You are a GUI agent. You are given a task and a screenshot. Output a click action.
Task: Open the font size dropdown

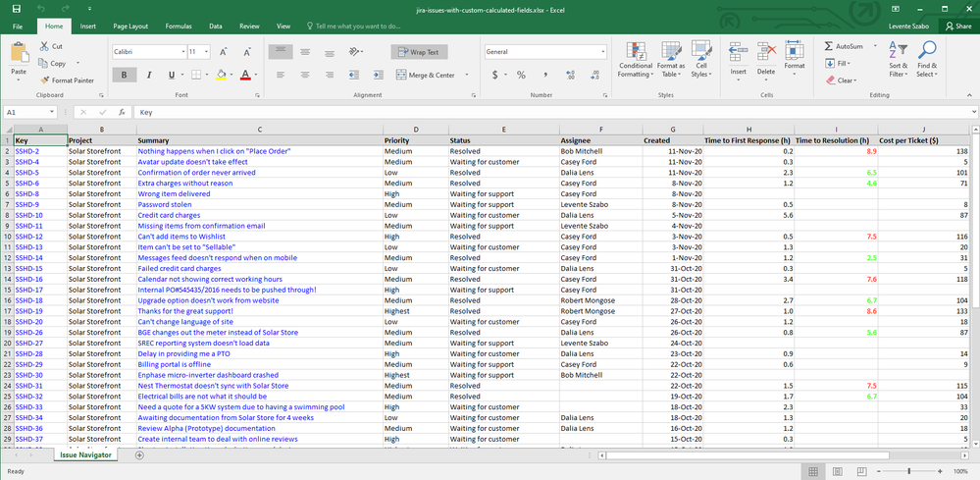click(206, 52)
